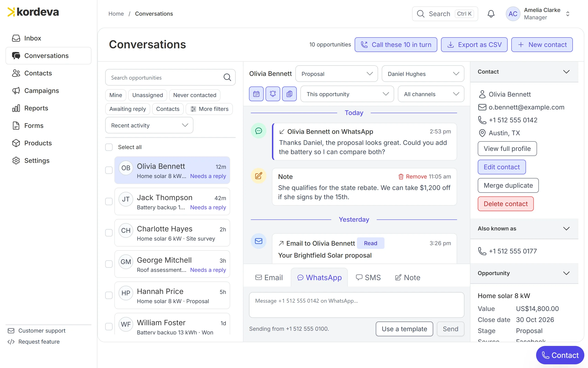Open the This opportunity dropdown

[347, 94]
